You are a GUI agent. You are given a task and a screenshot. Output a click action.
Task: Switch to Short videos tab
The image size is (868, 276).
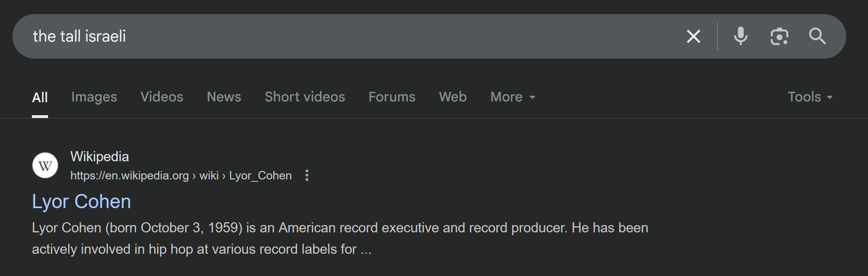click(305, 97)
